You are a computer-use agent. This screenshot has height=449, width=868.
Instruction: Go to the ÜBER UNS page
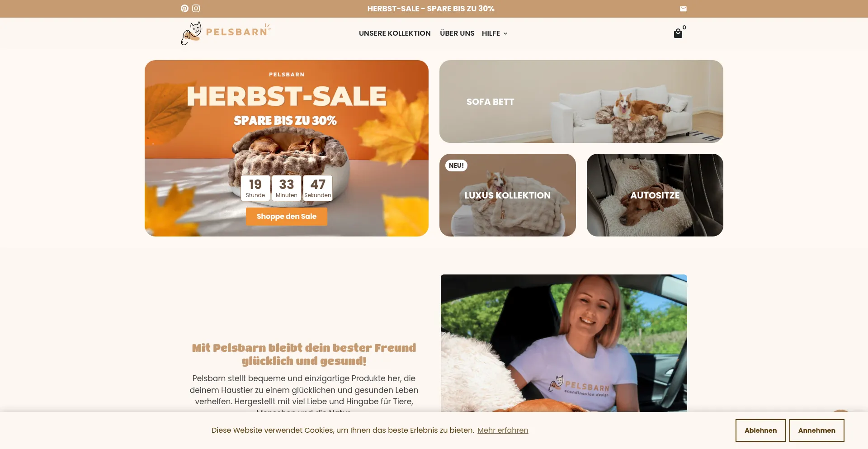[457, 33]
